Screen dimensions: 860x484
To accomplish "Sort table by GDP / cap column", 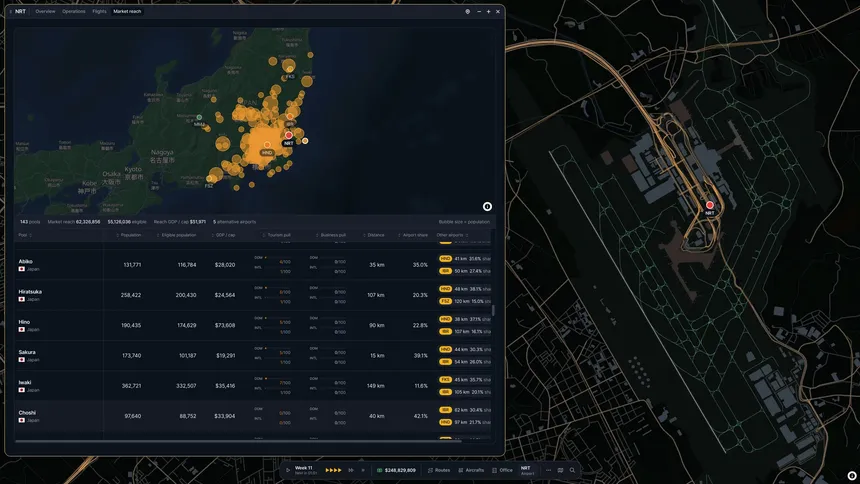I will point(223,235).
